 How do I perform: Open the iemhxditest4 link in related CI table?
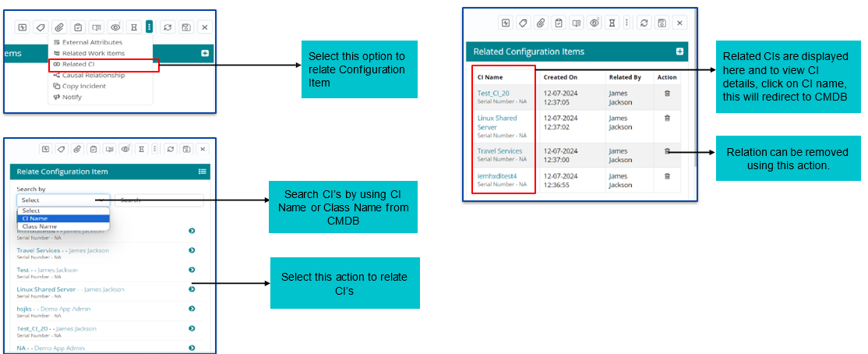496,176
